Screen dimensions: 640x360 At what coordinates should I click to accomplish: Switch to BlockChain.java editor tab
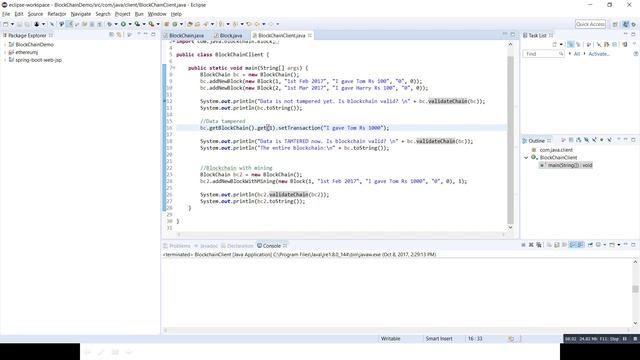[186, 36]
